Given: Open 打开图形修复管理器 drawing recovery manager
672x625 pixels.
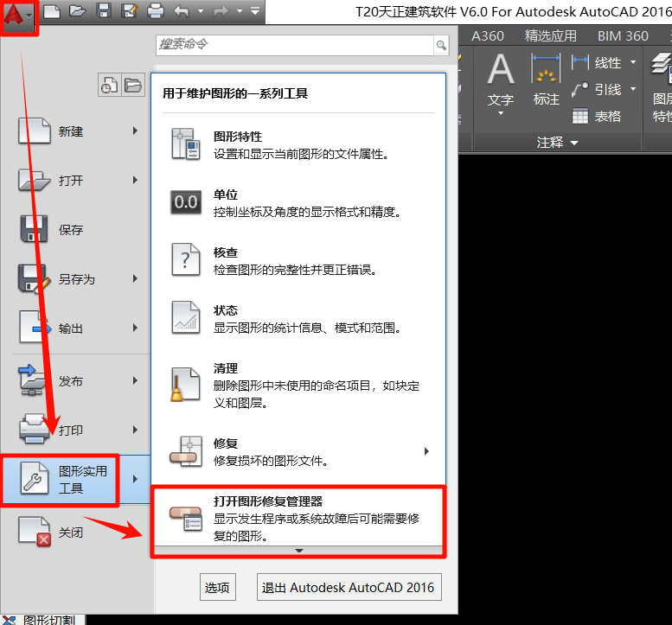Looking at the screenshot, I should point(298,518).
